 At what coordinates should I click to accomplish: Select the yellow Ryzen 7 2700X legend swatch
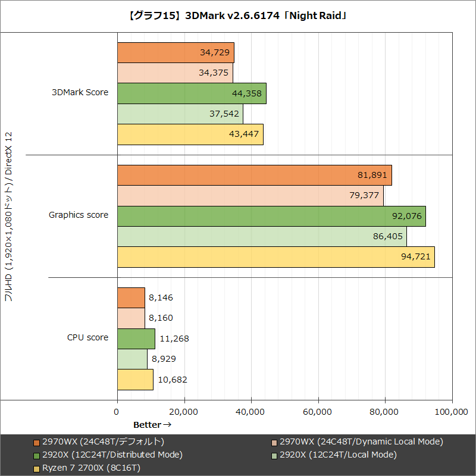pyautogui.click(x=37, y=468)
